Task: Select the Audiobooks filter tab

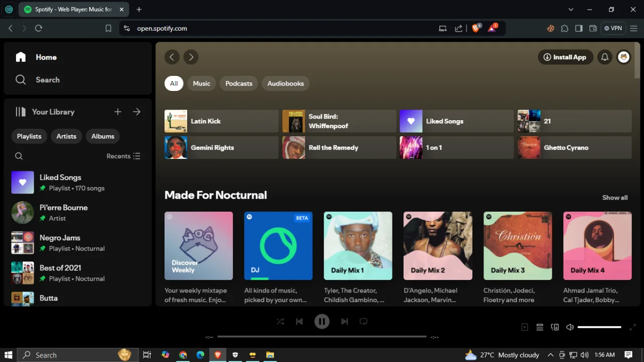Action: [286, 83]
